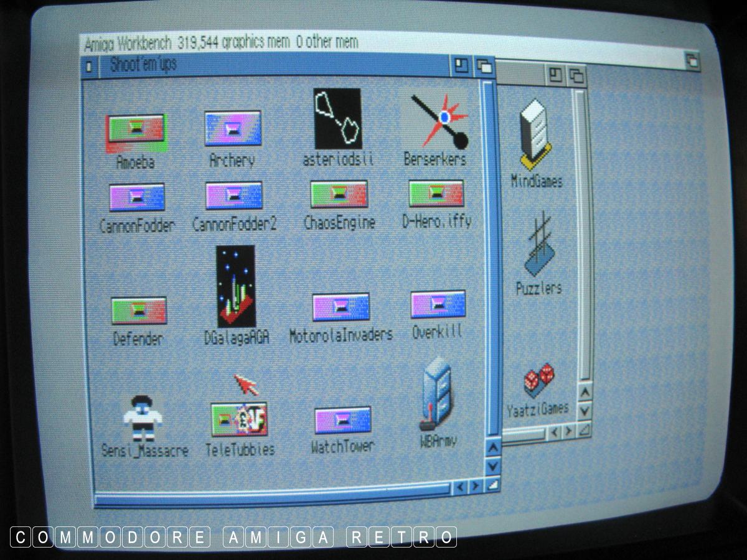This screenshot has width=747, height=560.
Task: Select the Archery game icon
Action: 232,129
